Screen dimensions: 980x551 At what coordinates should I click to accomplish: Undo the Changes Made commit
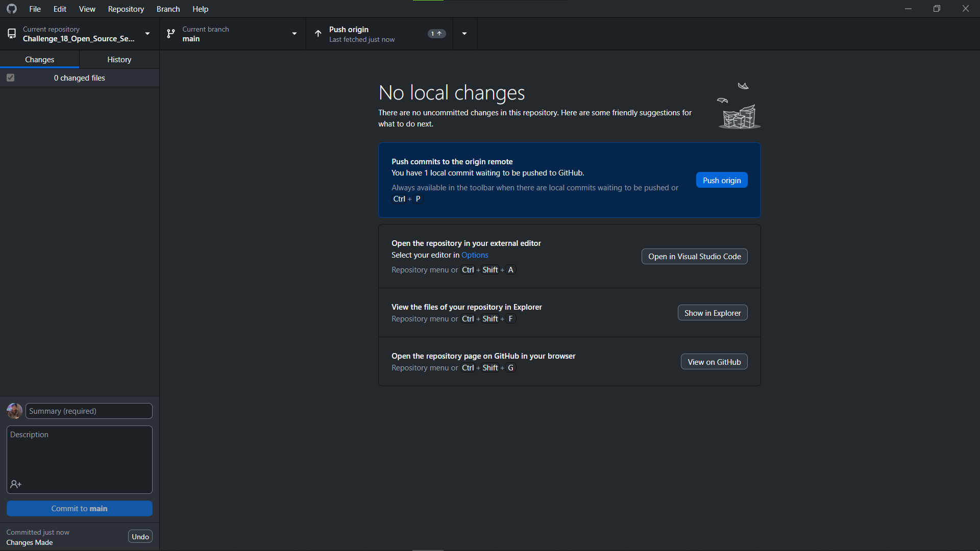click(x=140, y=536)
